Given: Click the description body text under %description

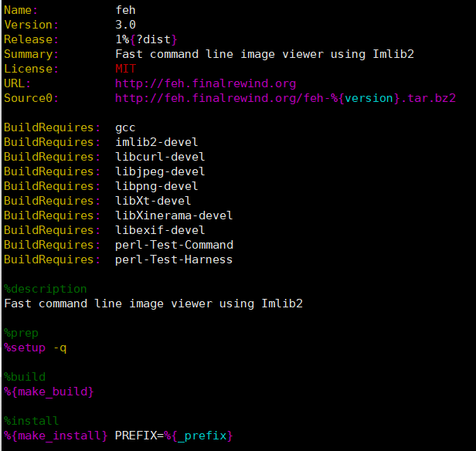Looking at the screenshot, I should [x=153, y=303].
